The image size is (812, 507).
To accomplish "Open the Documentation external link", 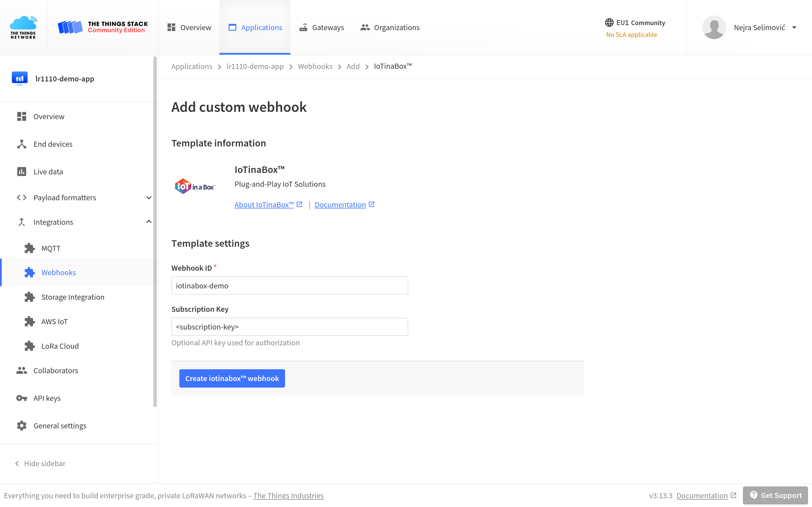I will [344, 204].
